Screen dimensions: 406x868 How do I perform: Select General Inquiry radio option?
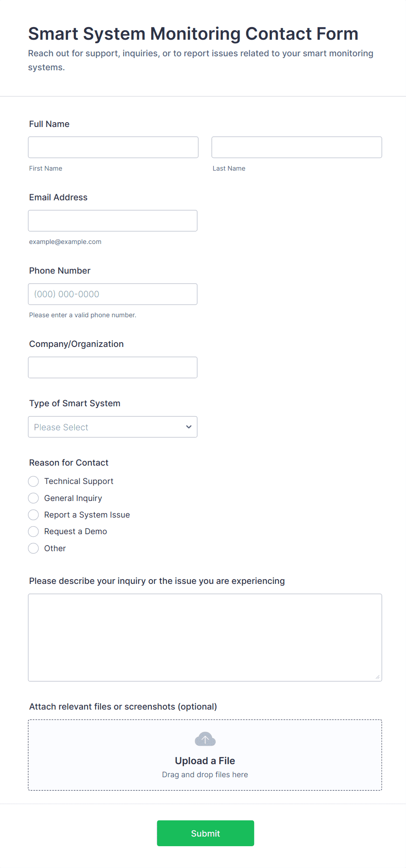pos(34,498)
